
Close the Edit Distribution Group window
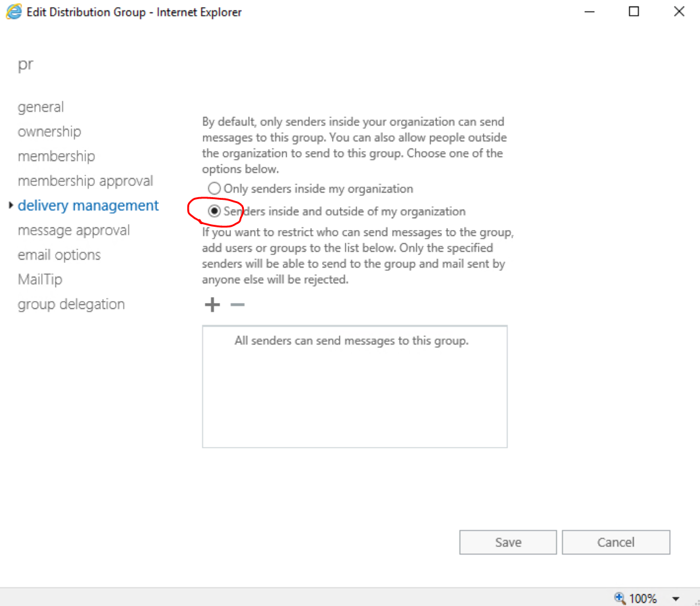click(x=679, y=12)
